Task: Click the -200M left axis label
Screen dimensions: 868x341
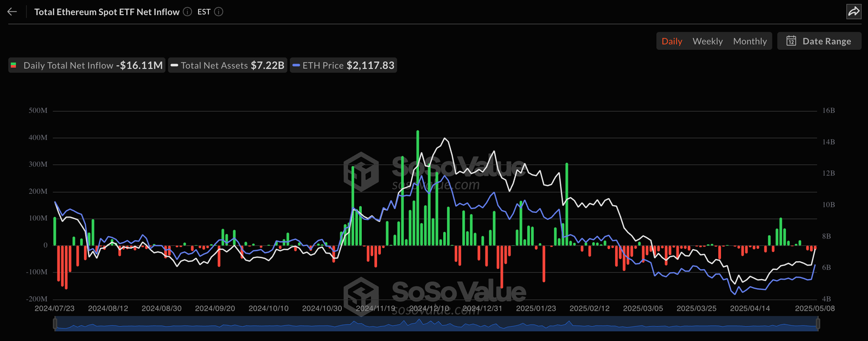Action: 37,299
